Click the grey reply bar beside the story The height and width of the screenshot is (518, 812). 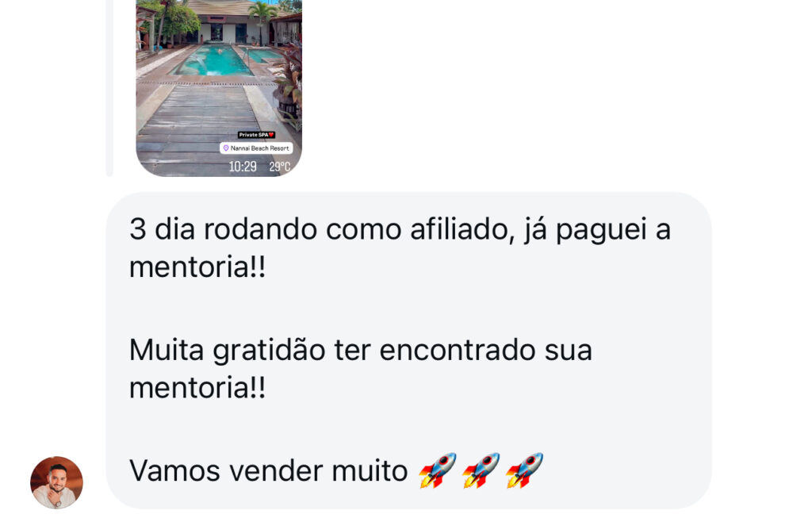(109, 88)
